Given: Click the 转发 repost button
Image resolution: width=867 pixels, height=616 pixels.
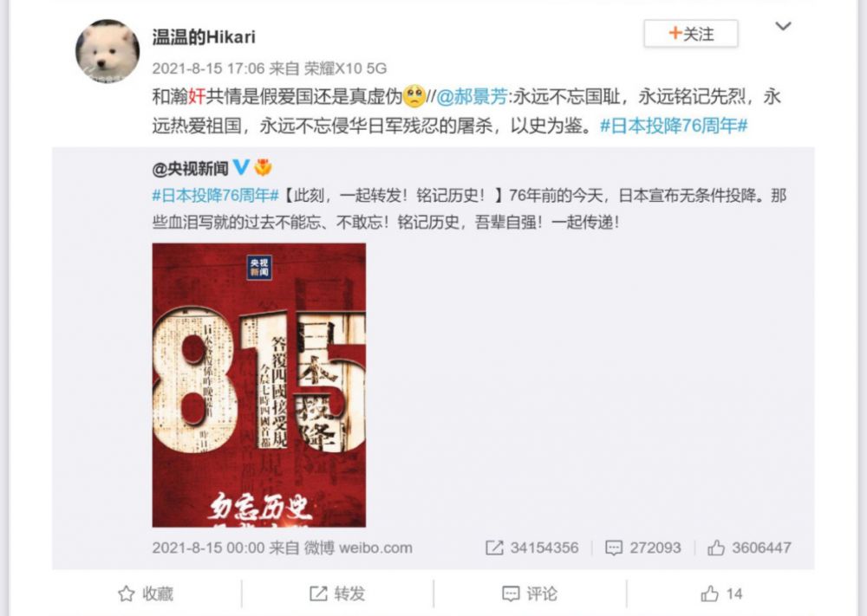Looking at the screenshot, I should tap(337, 593).
